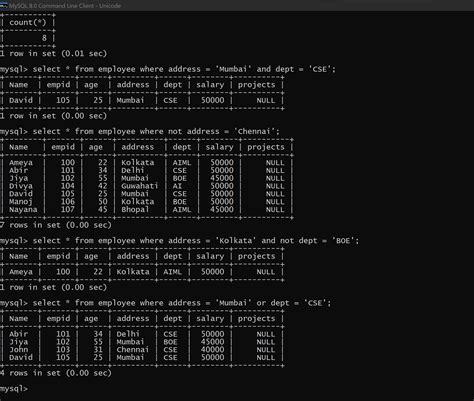474x401 pixels.
Task: Select the 'count(*)' column header
Action: [x=28, y=22]
